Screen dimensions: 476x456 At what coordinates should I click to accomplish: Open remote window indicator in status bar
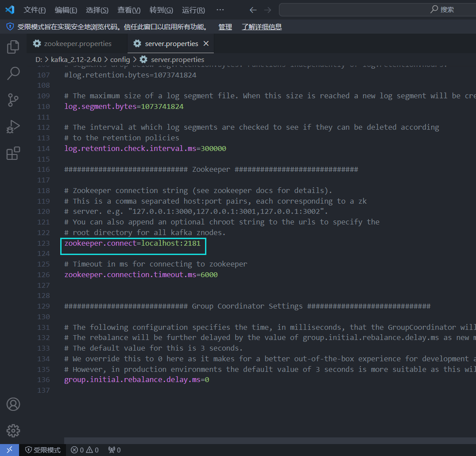[9, 450]
